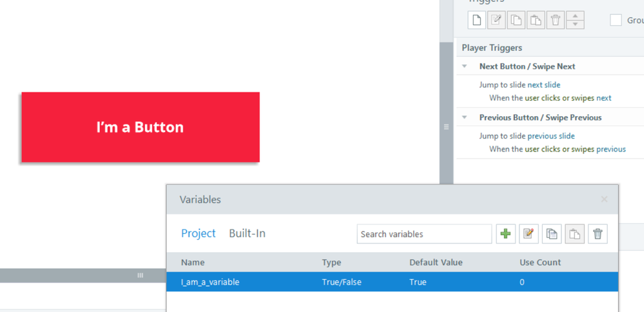
Task: Click the "next slide" link
Action: tap(544, 84)
